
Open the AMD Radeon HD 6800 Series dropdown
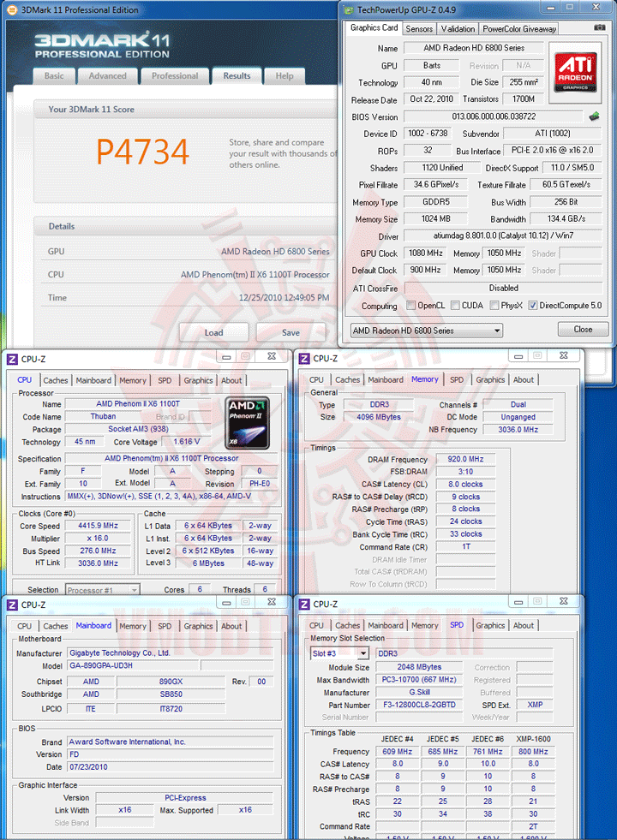[x=427, y=331]
